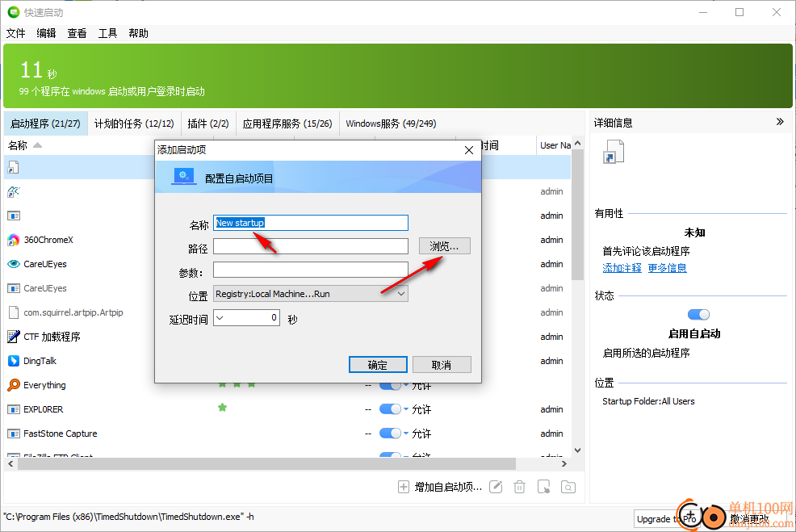The height and width of the screenshot is (532, 796).
Task: Open the 查看 menu
Action: [78, 34]
